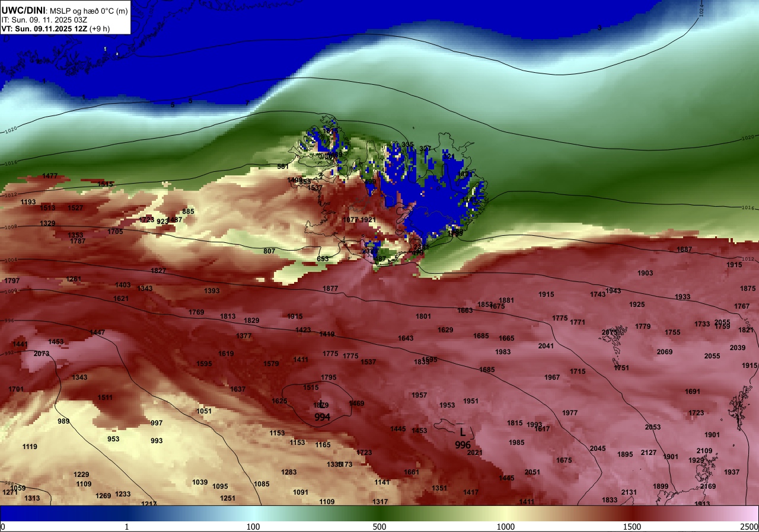
Task: Click the height value 1403
Action: coord(123,285)
